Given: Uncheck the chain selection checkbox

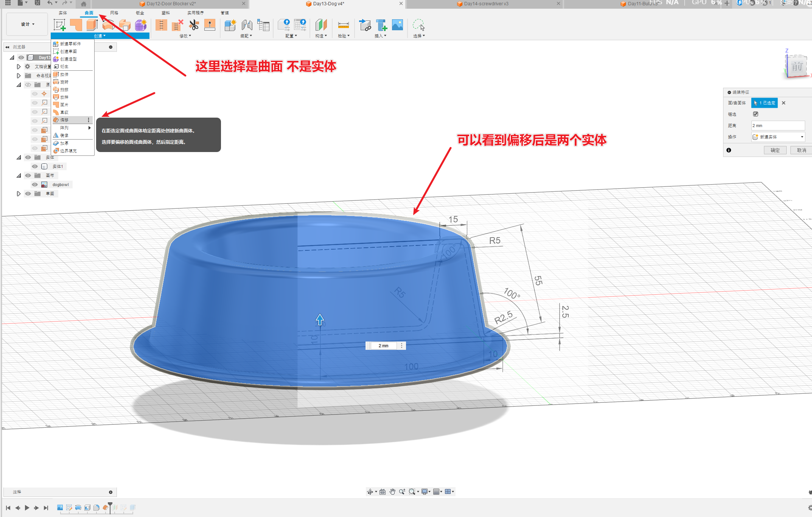Looking at the screenshot, I should click(756, 114).
